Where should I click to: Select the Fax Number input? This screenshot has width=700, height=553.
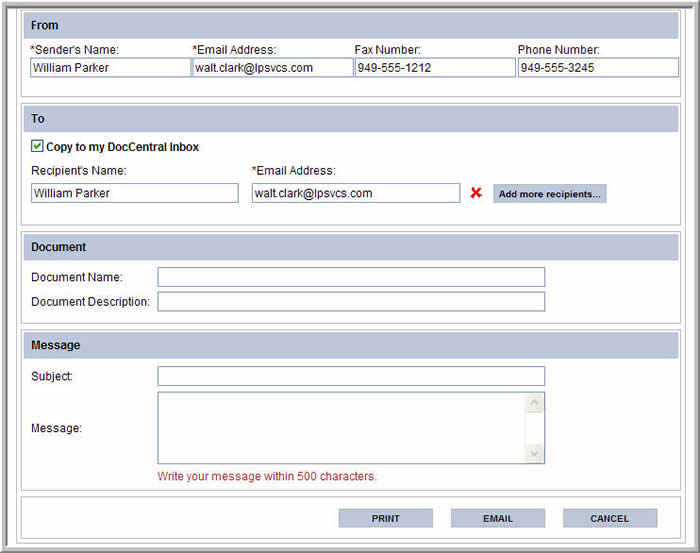[x=434, y=68]
